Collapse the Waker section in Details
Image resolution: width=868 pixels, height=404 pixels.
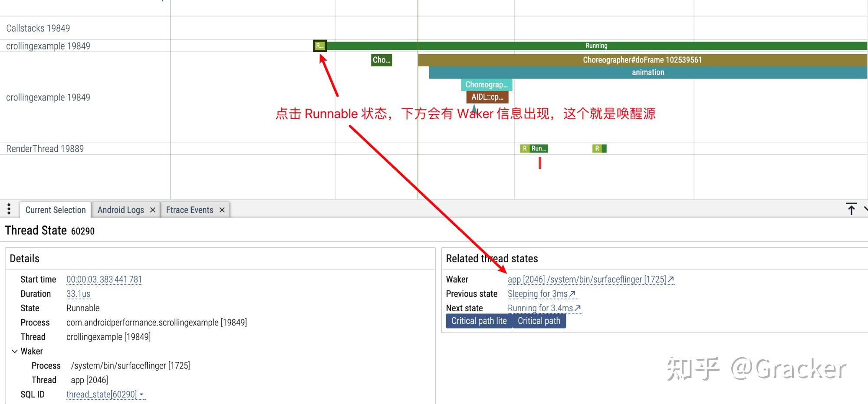[x=14, y=351]
